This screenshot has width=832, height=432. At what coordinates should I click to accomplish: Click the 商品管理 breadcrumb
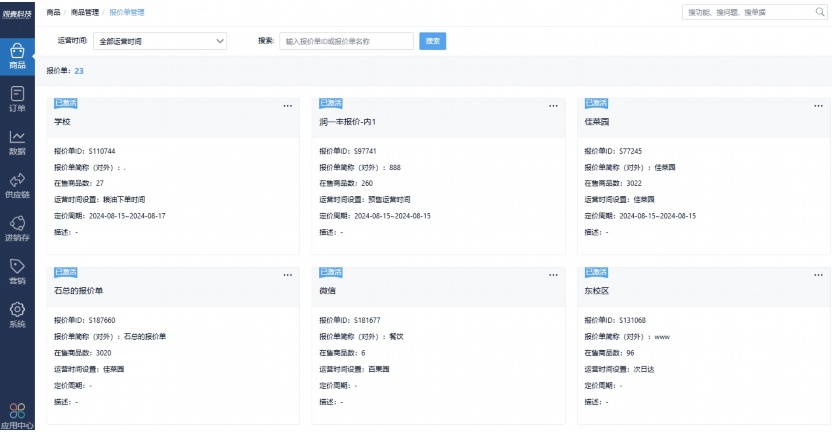85,12
